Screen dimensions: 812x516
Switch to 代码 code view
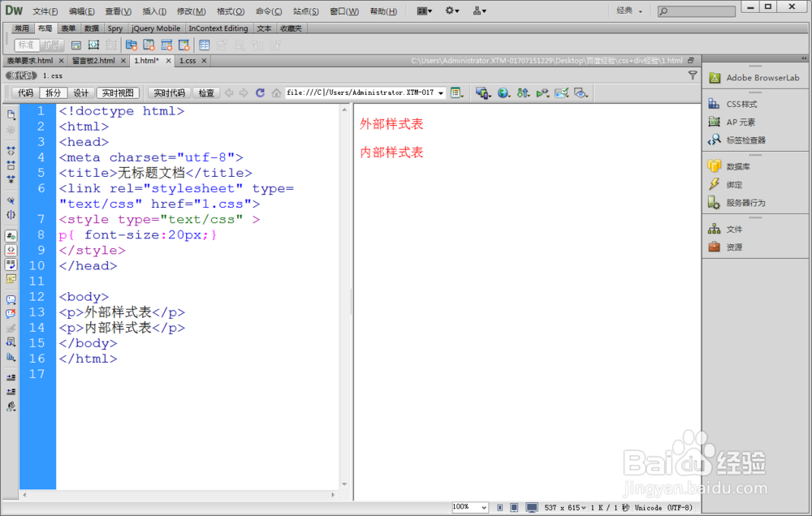click(x=25, y=92)
